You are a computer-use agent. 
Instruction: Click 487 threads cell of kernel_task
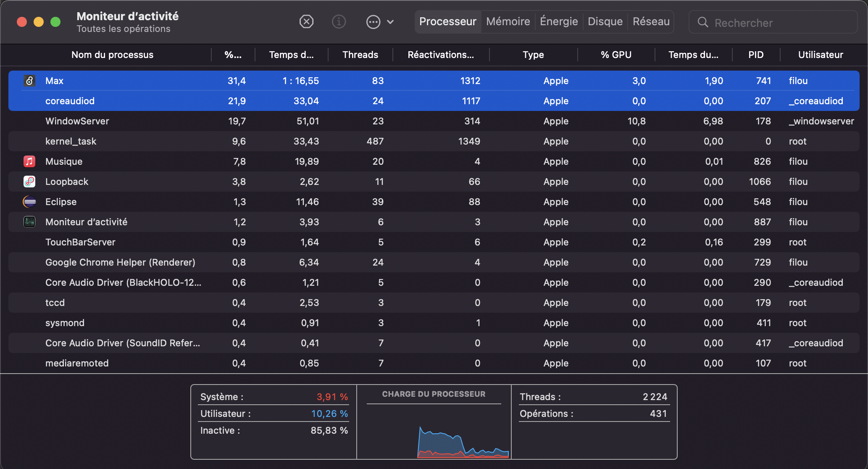pos(375,141)
